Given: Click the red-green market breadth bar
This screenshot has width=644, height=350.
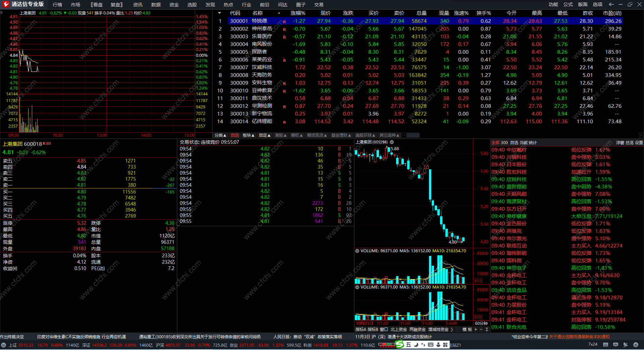Looking at the screenshot, I should click(x=387, y=345).
